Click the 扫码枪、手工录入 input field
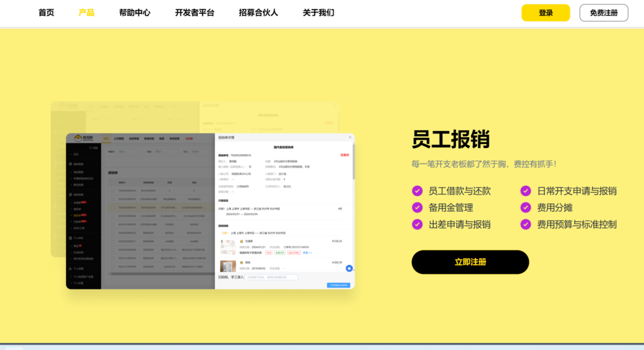 [x=272, y=277]
